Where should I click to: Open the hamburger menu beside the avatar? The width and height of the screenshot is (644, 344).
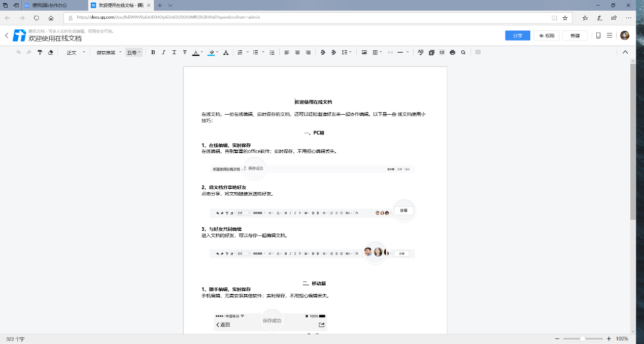[x=609, y=36]
